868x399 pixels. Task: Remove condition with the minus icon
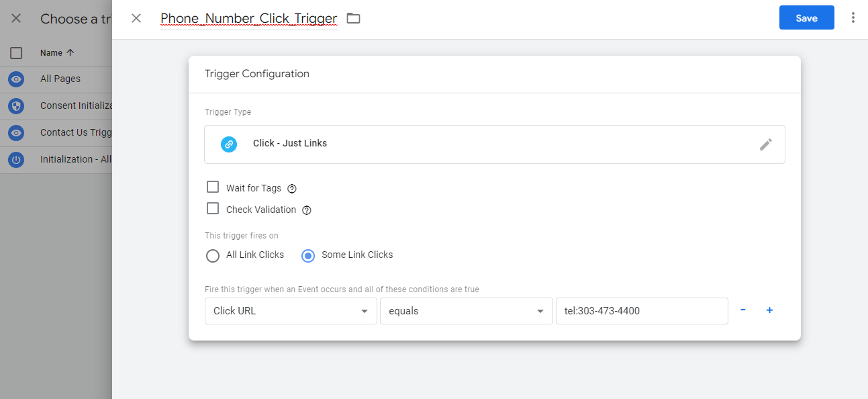tap(743, 310)
